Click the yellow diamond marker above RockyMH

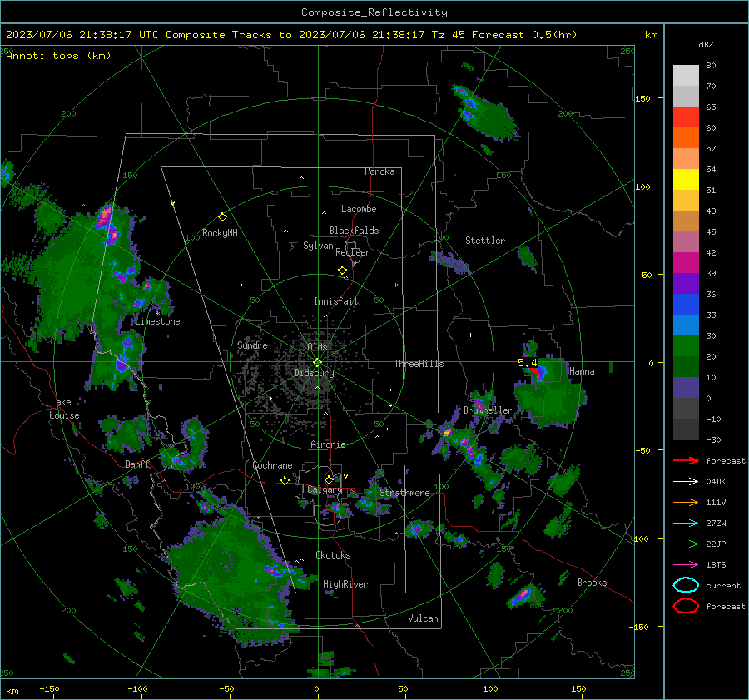222,217
